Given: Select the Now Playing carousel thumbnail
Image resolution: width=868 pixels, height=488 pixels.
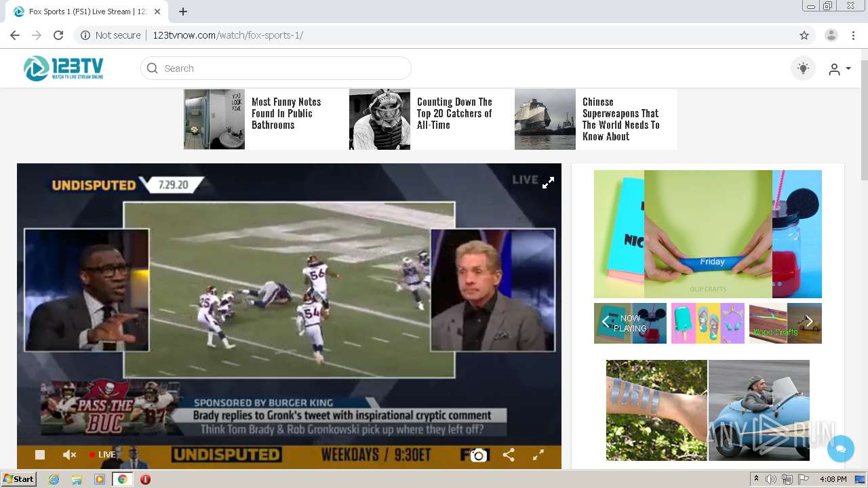Looking at the screenshot, I should tap(631, 323).
